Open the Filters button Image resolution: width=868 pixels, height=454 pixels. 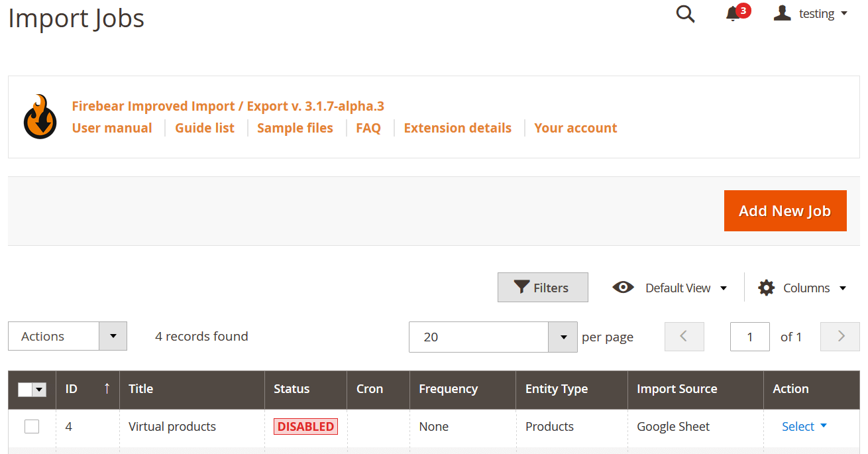[x=543, y=287]
